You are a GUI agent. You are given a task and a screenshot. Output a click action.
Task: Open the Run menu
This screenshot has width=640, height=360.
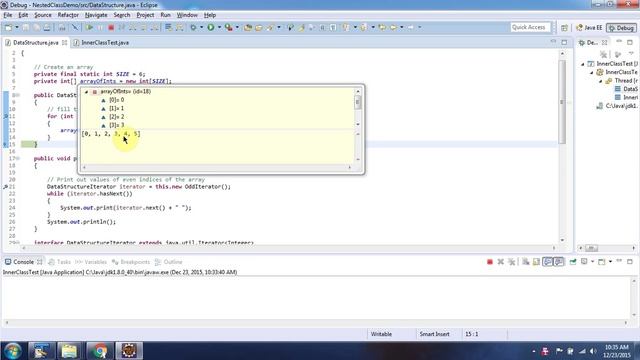point(165,15)
